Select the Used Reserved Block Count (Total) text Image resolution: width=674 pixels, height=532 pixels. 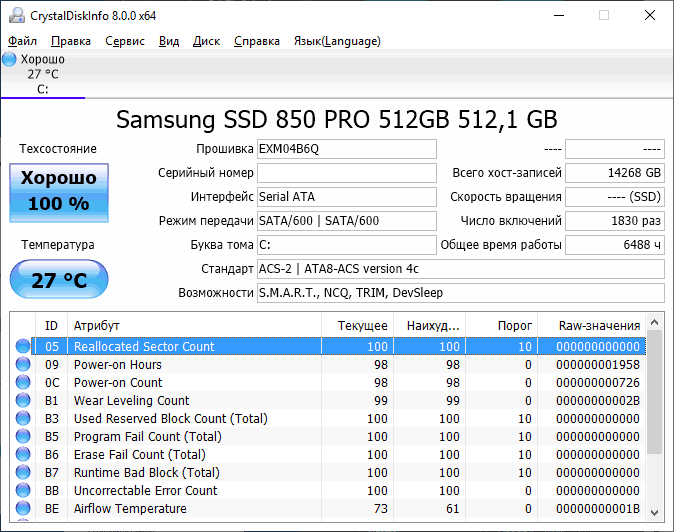[x=171, y=419]
